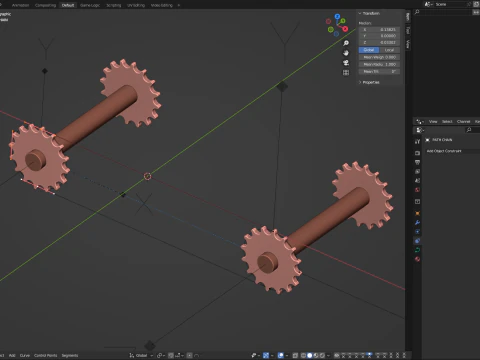Select Global transform space in sidebar

369,50
